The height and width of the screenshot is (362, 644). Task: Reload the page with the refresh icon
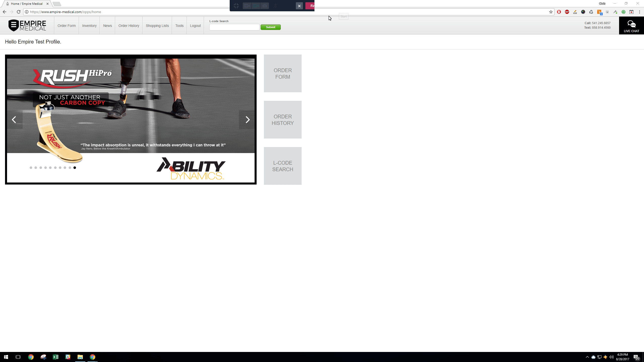tap(19, 12)
